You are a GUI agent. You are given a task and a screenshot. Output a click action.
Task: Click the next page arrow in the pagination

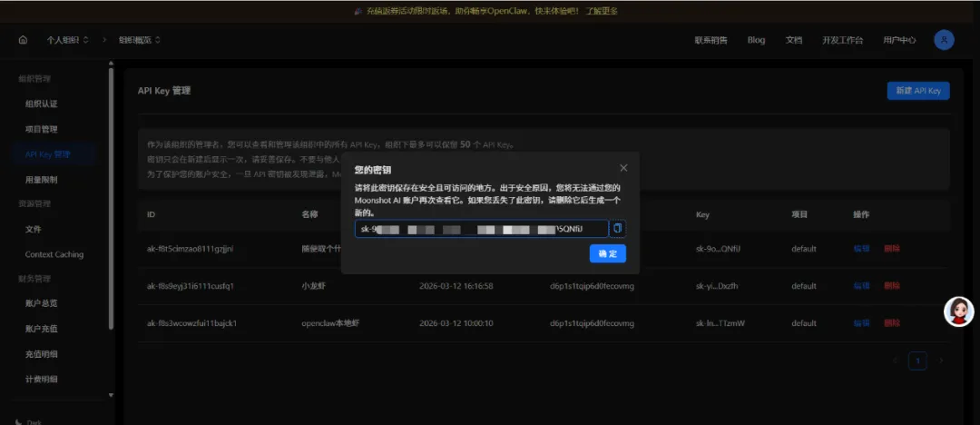pyautogui.click(x=941, y=361)
